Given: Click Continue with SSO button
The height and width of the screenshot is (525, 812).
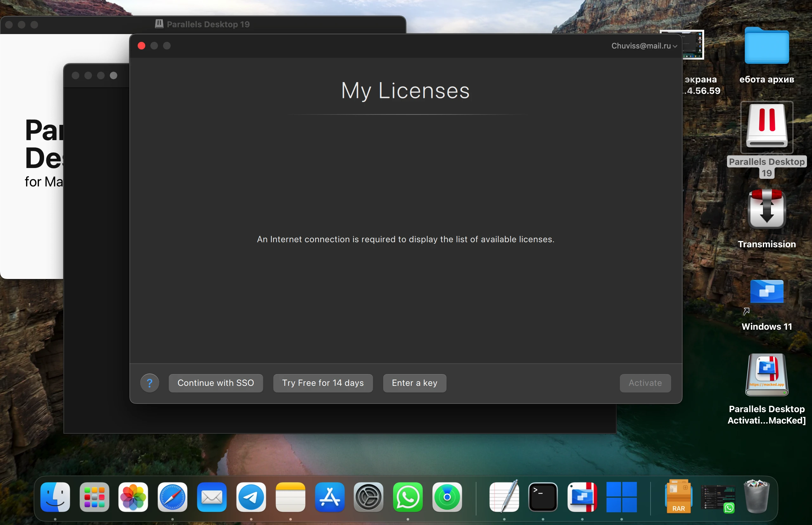Looking at the screenshot, I should pyautogui.click(x=216, y=383).
